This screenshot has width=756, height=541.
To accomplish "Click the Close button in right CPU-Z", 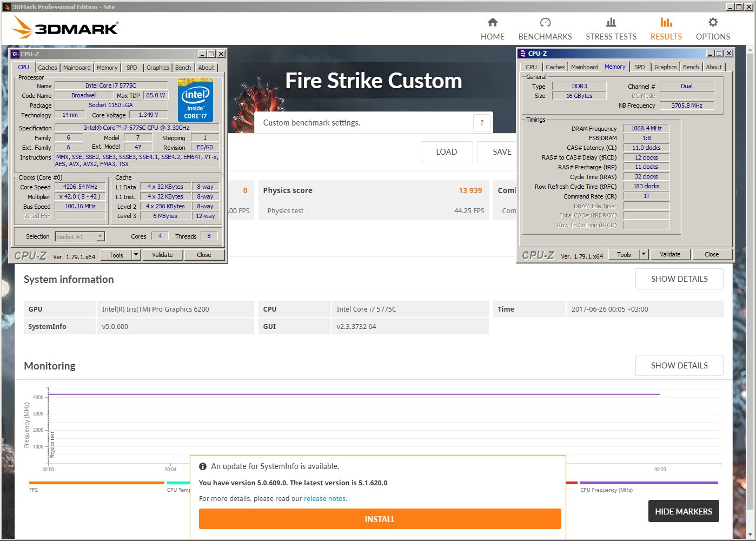I will click(712, 254).
